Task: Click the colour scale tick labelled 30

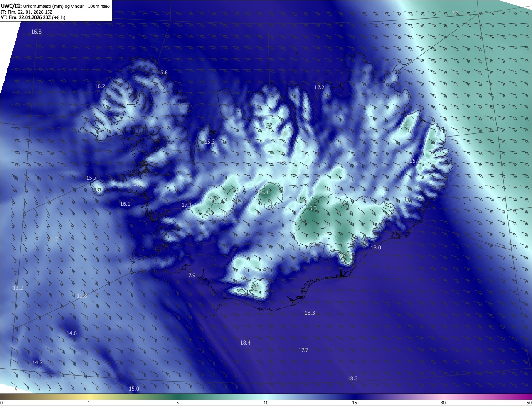Action: [443, 403]
